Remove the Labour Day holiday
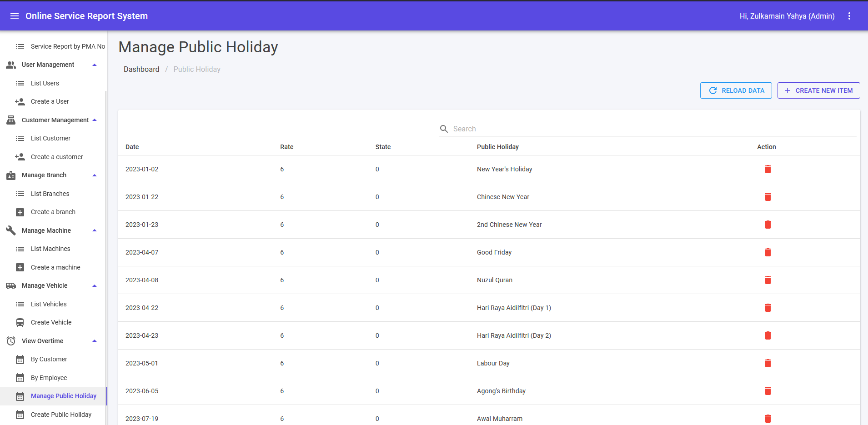The image size is (868, 425). click(768, 363)
